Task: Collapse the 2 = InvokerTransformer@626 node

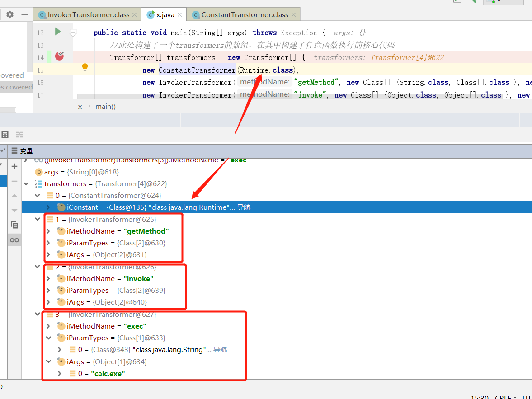Action: (x=38, y=267)
